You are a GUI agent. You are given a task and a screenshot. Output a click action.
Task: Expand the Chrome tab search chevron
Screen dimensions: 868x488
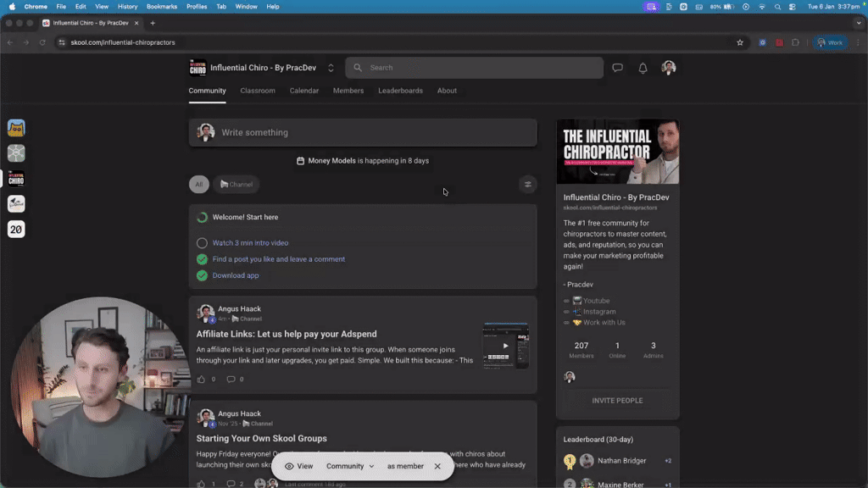(859, 23)
